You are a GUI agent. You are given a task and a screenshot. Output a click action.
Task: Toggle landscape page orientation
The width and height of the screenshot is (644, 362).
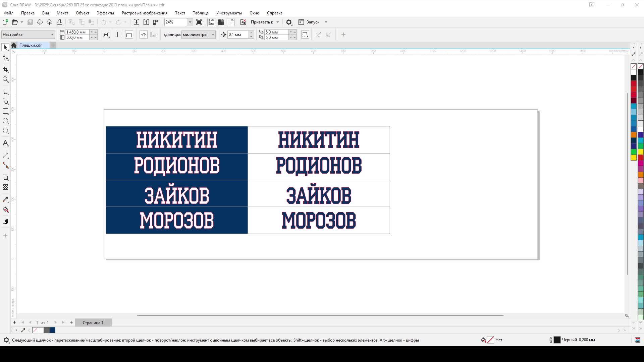tap(129, 35)
